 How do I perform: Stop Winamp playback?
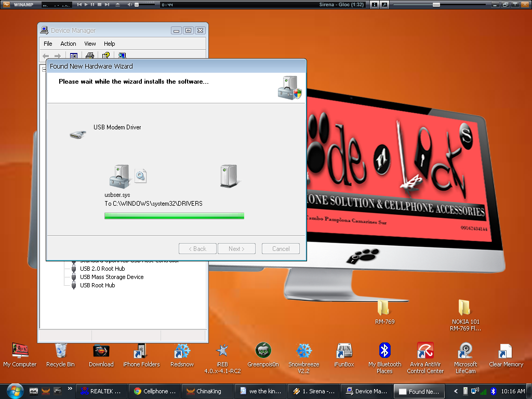click(99, 4)
